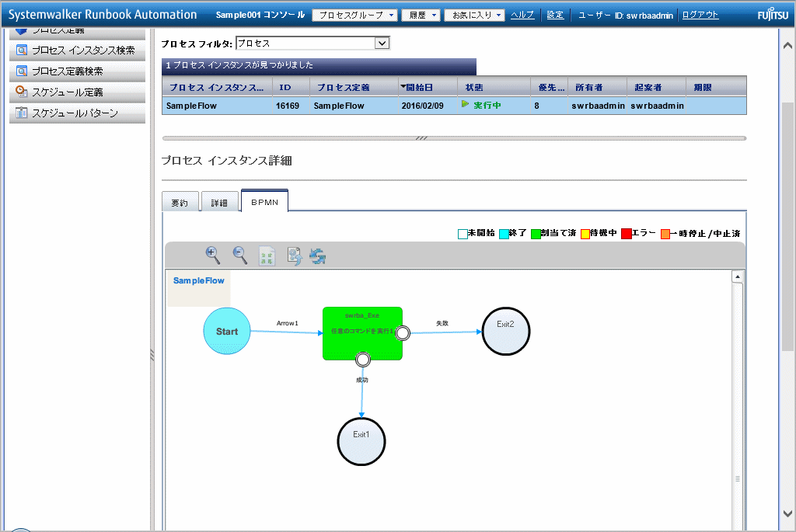Click the 優先 column header
Image resolution: width=796 pixels, height=532 pixels.
(x=550, y=87)
